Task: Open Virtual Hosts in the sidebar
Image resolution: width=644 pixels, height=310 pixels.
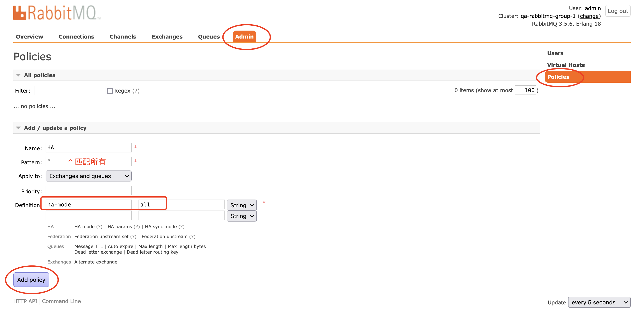Action: click(566, 65)
